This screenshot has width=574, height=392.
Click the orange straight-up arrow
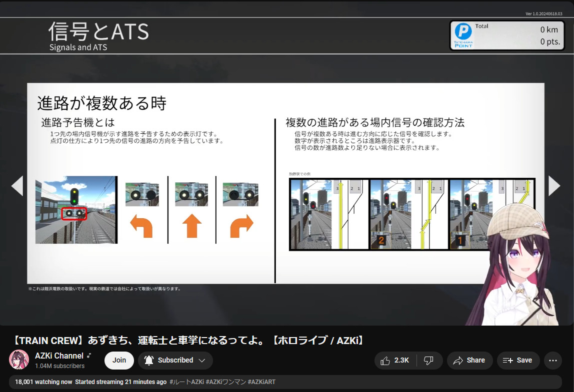192,226
